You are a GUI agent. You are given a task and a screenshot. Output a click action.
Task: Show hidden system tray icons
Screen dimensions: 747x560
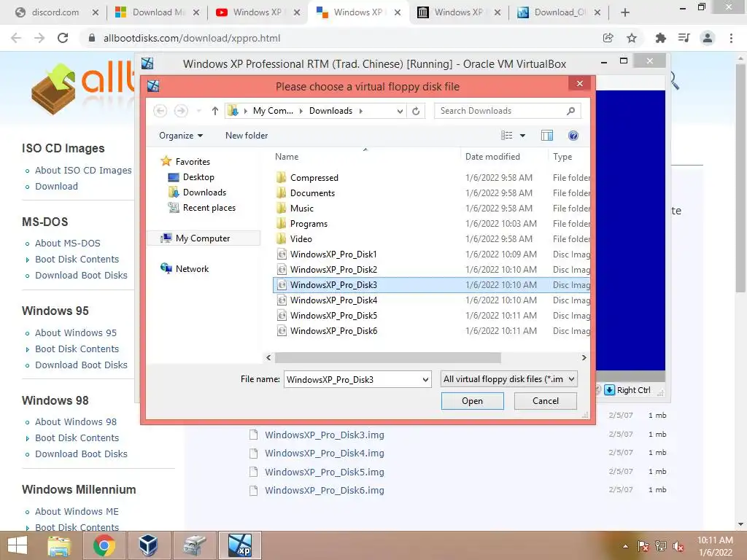625,546
